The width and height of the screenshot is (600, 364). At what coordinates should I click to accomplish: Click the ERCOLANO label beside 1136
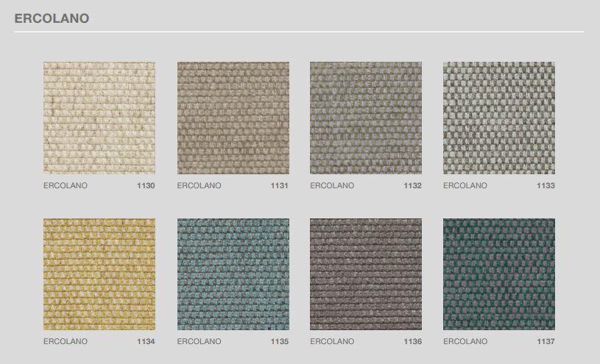point(332,342)
